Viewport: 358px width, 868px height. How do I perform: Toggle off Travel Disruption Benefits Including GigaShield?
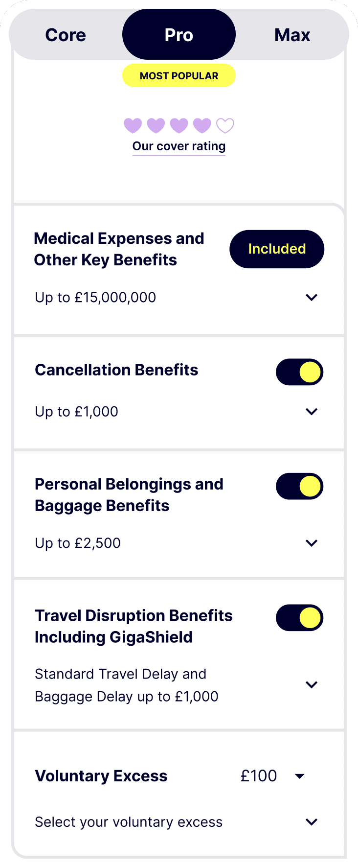[299, 618]
